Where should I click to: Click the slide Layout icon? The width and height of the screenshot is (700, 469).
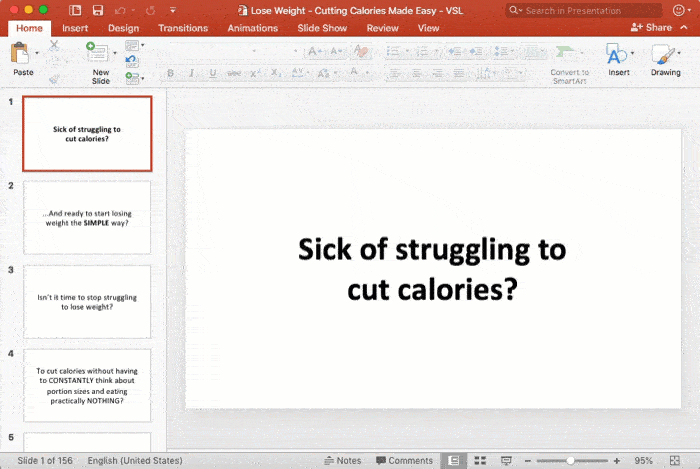[x=132, y=45]
